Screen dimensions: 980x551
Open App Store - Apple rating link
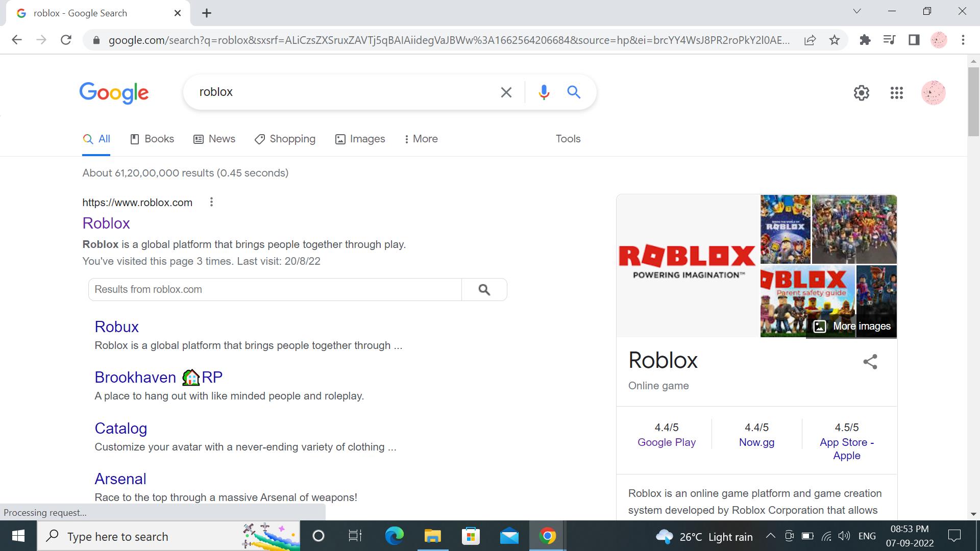click(847, 449)
